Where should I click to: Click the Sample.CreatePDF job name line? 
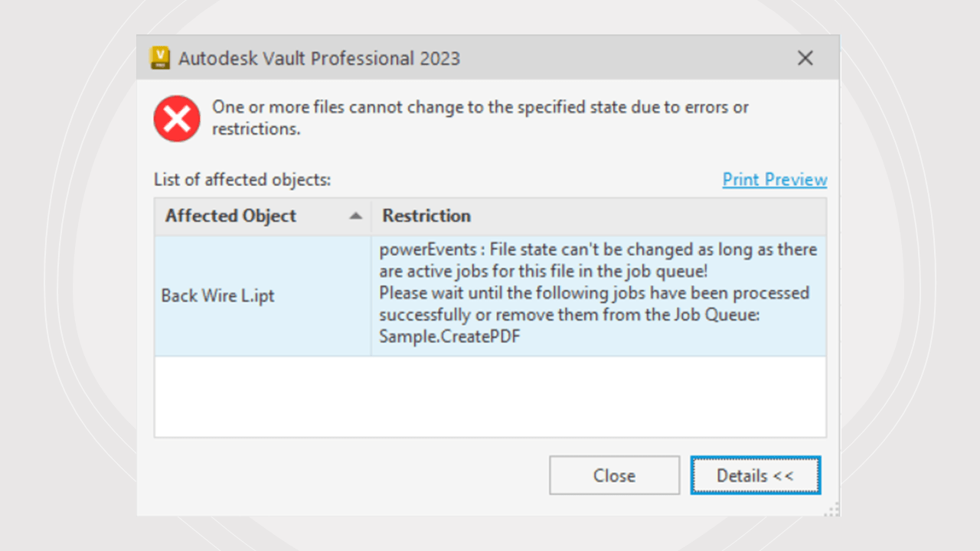[x=449, y=336]
